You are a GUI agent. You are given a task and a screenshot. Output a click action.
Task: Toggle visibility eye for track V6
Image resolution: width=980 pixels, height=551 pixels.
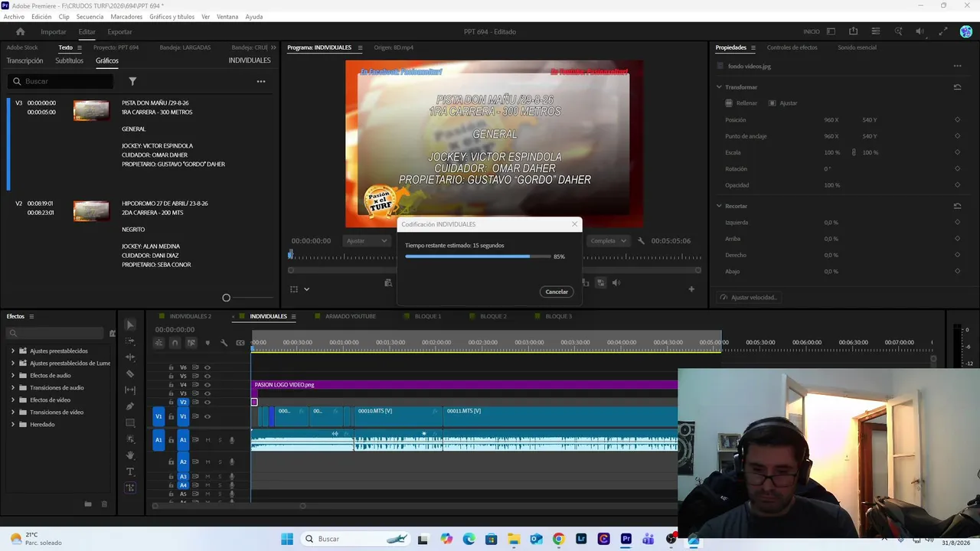[x=207, y=367]
